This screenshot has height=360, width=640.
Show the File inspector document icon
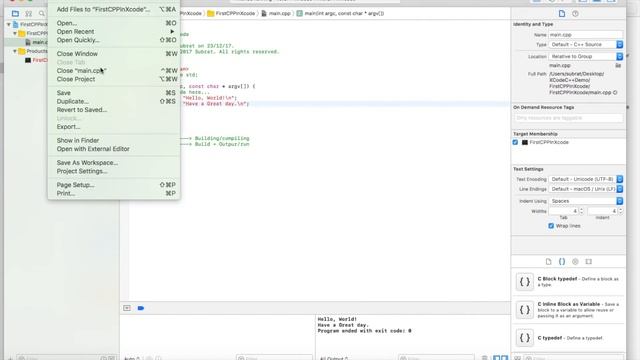coord(562,13)
